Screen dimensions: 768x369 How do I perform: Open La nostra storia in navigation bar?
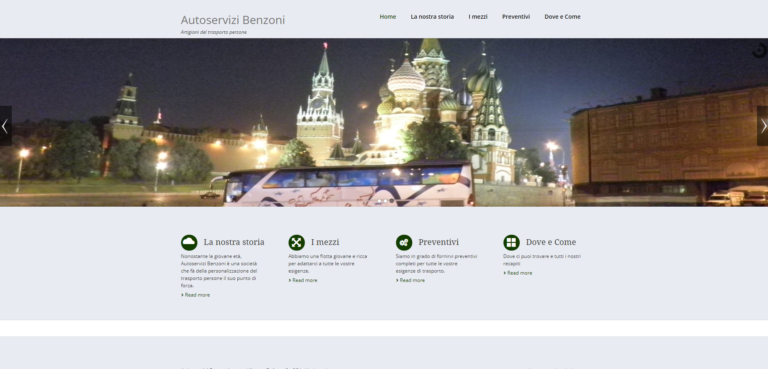pyautogui.click(x=432, y=17)
